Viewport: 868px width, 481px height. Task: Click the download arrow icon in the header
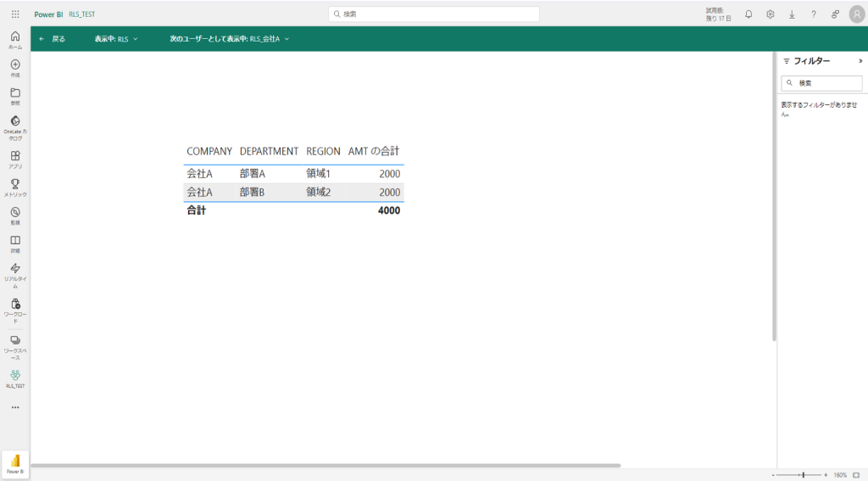tap(792, 14)
